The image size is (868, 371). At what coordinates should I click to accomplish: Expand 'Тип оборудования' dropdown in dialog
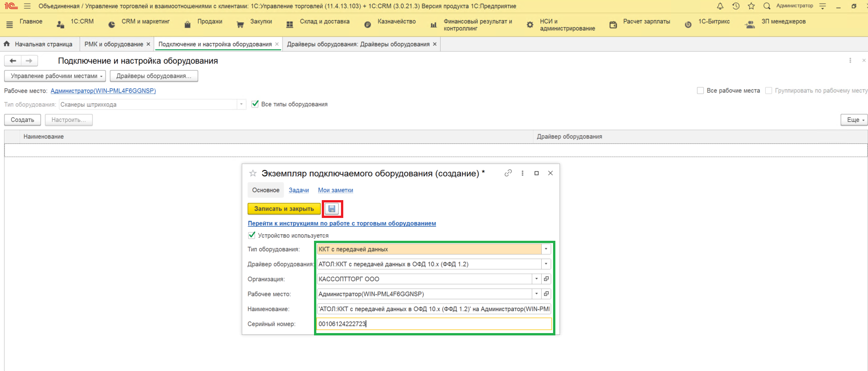tap(546, 249)
